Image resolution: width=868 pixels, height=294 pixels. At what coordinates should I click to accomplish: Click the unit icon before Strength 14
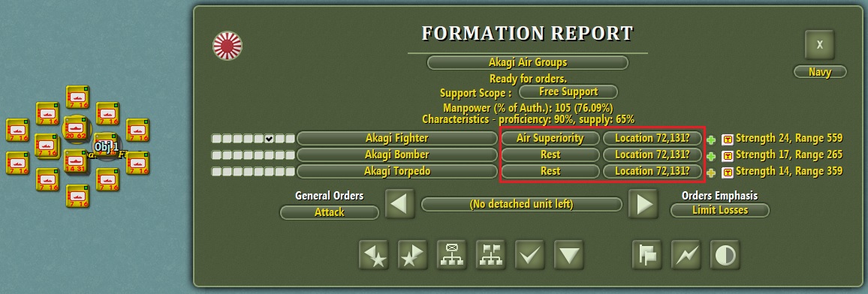(728, 172)
